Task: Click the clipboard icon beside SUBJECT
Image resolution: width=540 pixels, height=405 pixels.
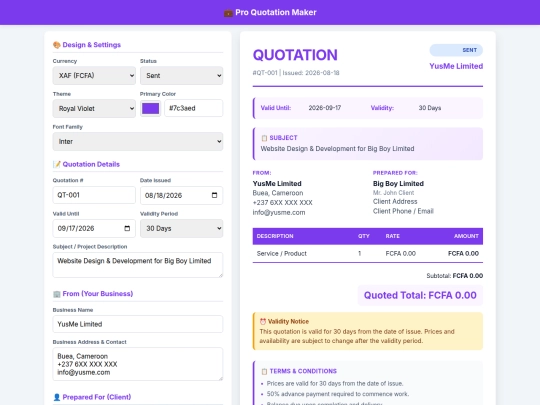Action: coord(264,138)
